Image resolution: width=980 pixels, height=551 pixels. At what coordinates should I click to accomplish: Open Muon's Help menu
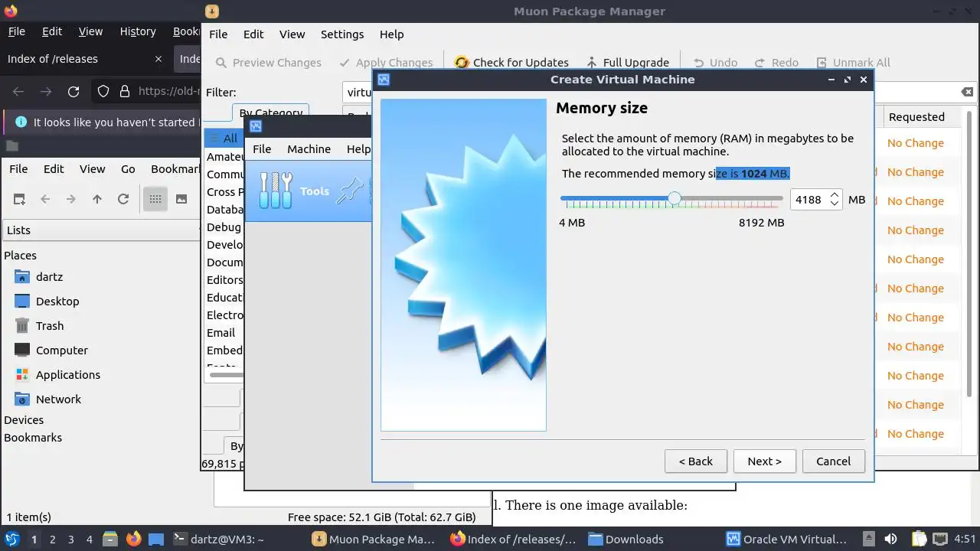click(391, 34)
